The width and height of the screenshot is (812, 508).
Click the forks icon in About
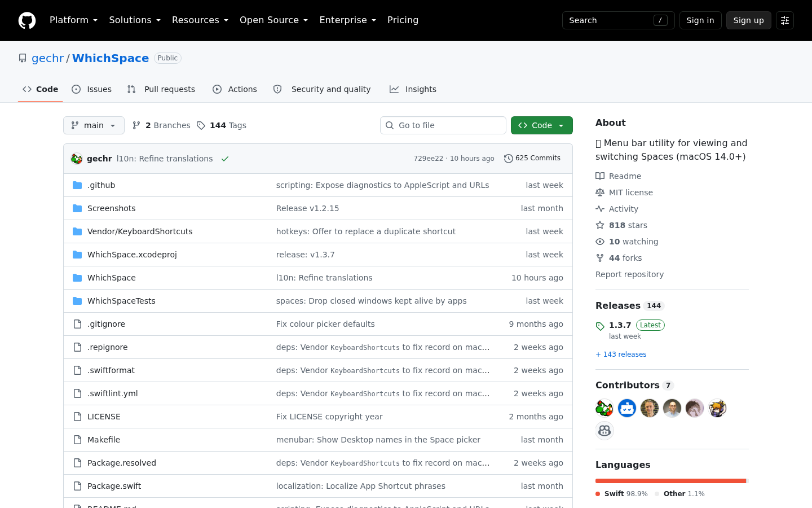point(600,258)
